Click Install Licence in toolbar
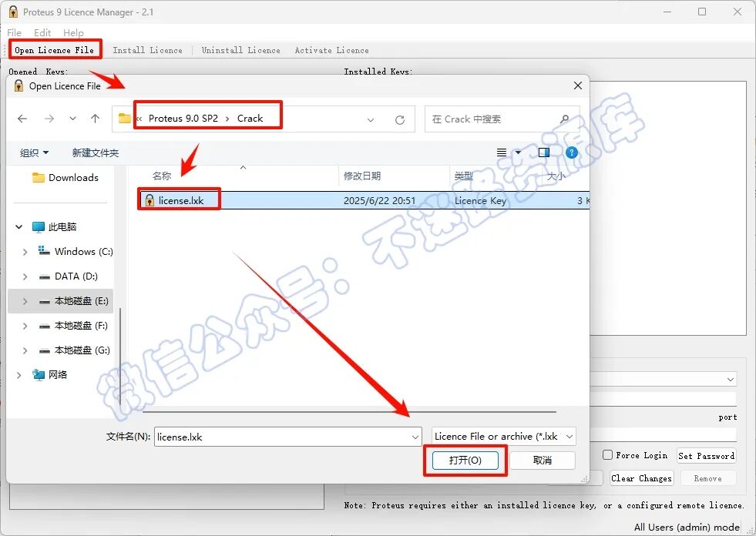Image resolution: width=756 pixels, height=536 pixels. click(x=147, y=50)
